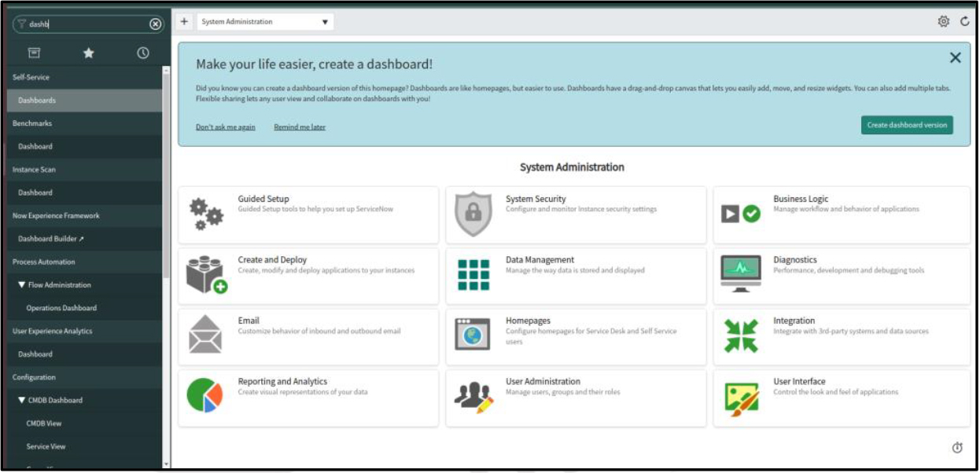
Task: Click the Self-Service application heading
Action: point(85,78)
